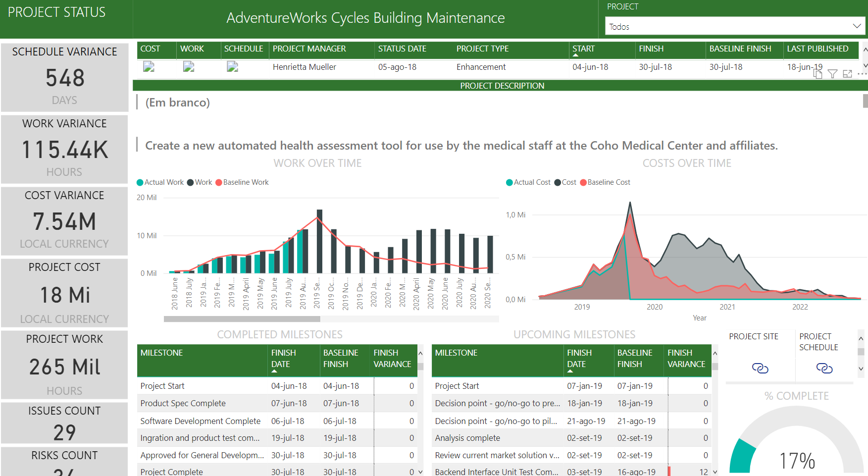868x476 pixels.
Task: Open the PROJECT dropdown showing Todos
Action: (x=735, y=27)
